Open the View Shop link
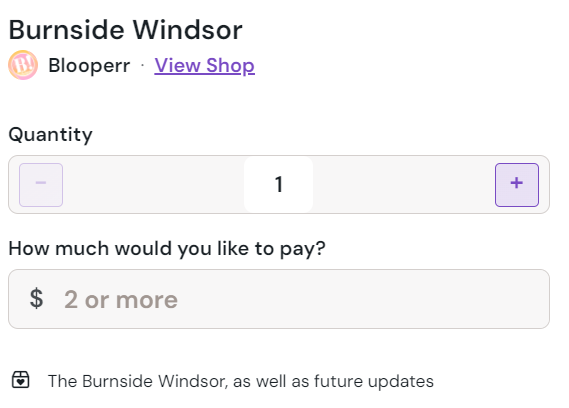Viewport: 569px width, 408px height. pyautogui.click(x=204, y=66)
